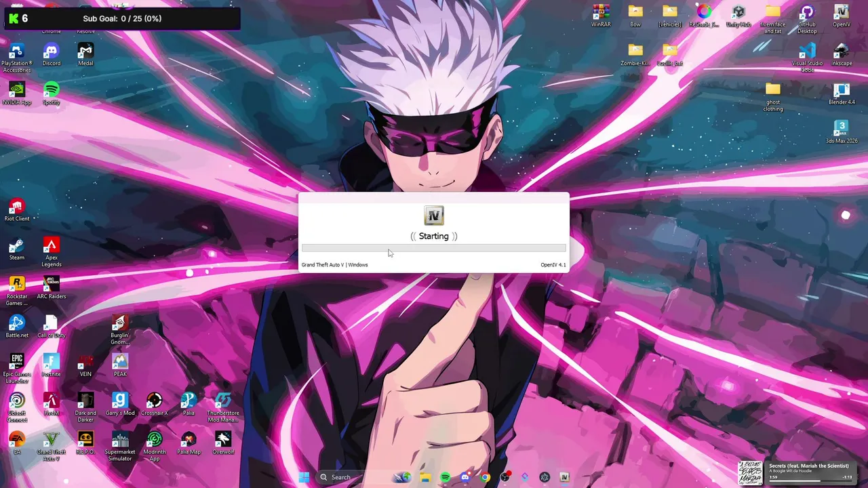Select the Spotify desktop shortcut
The image size is (868, 488).
pos(52,94)
